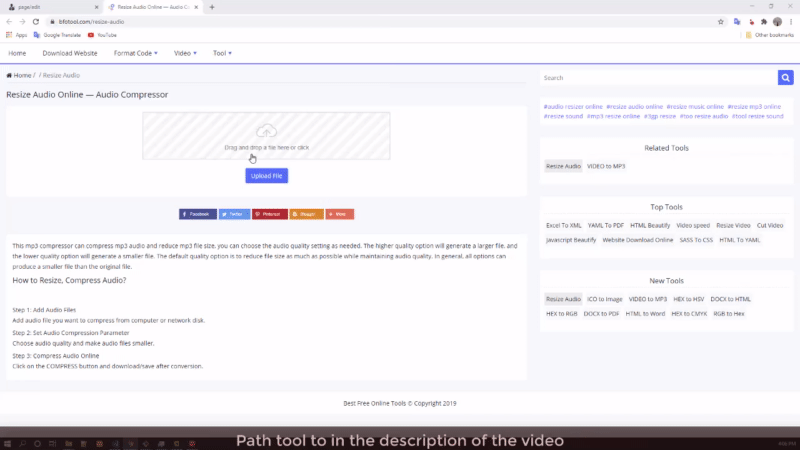Open VIDEO to MP3 under Related Tools

tap(606, 166)
